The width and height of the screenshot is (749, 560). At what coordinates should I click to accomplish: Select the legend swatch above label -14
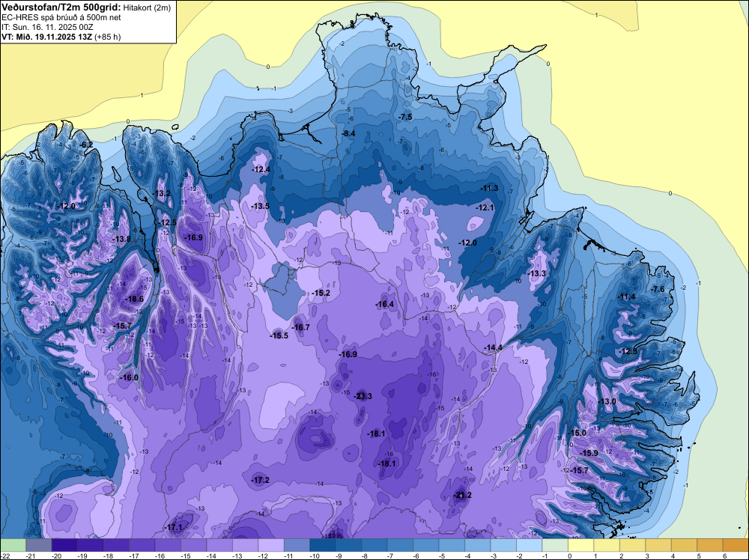pos(219,545)
